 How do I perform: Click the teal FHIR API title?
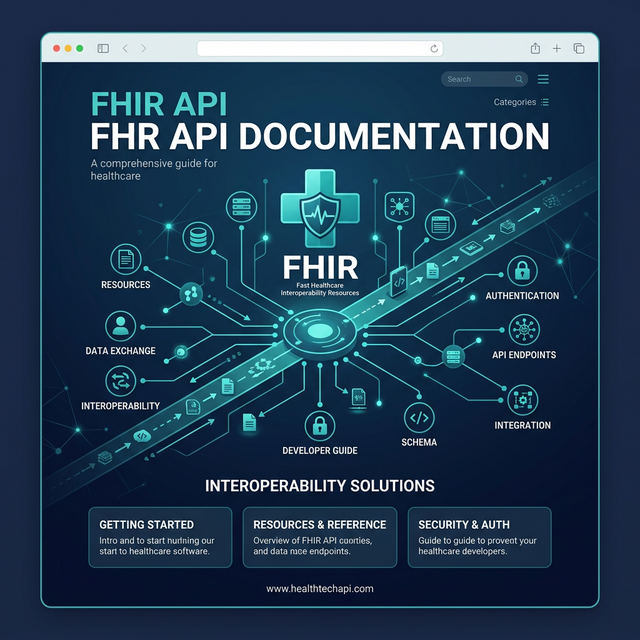[x=159, y=104]
